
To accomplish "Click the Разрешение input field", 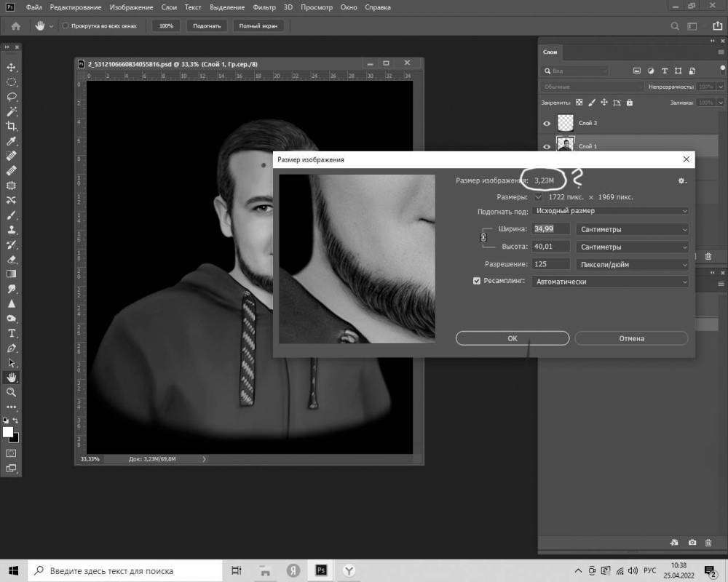I will (x=551, y=264).
